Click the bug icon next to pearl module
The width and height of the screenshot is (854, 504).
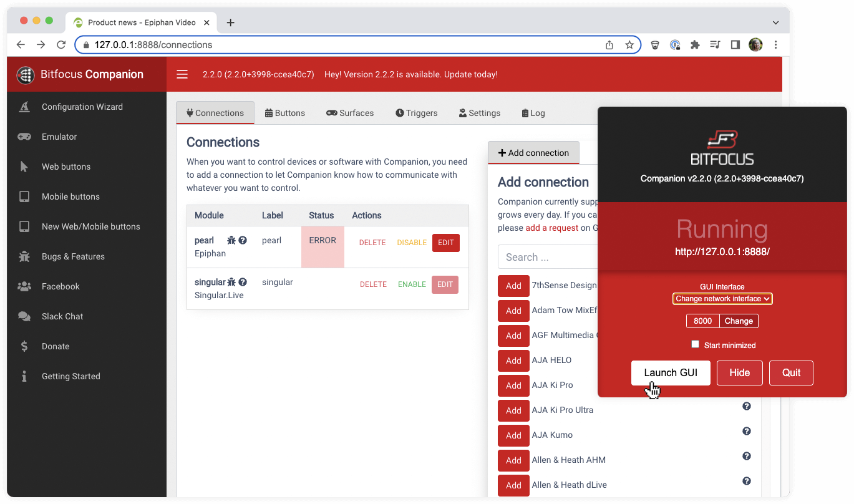231,240
